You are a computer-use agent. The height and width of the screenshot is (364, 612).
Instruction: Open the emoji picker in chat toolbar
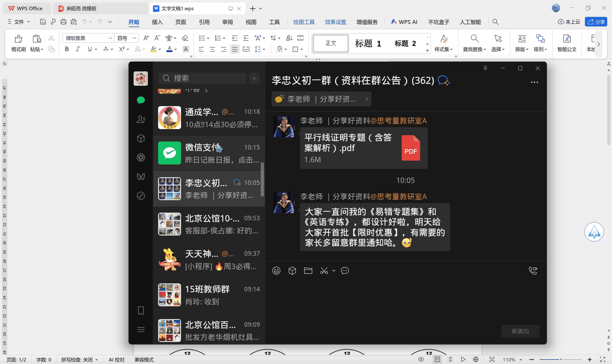276,271
